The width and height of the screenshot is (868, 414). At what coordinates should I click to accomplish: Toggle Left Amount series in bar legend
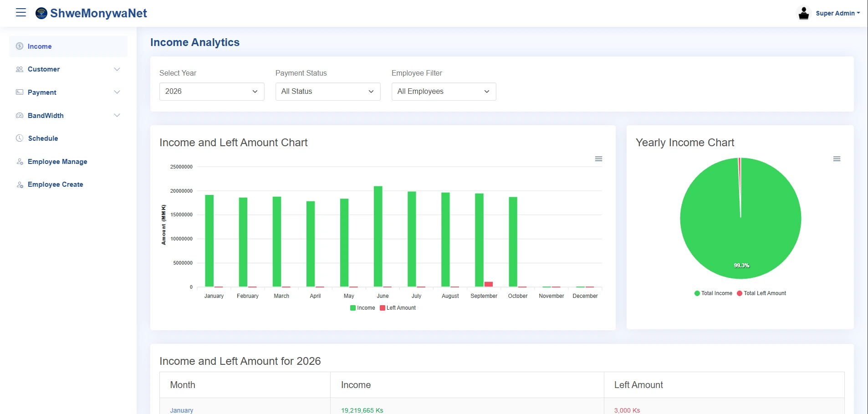(x=398, y=308)
